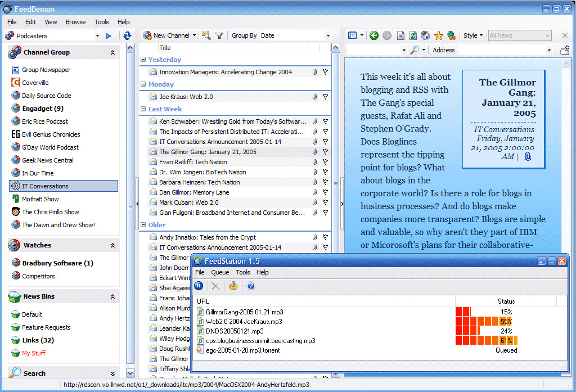576x392 pixels.
Task: Refresh channels with the blue arrows icon
Action: (x=127, y=35)
